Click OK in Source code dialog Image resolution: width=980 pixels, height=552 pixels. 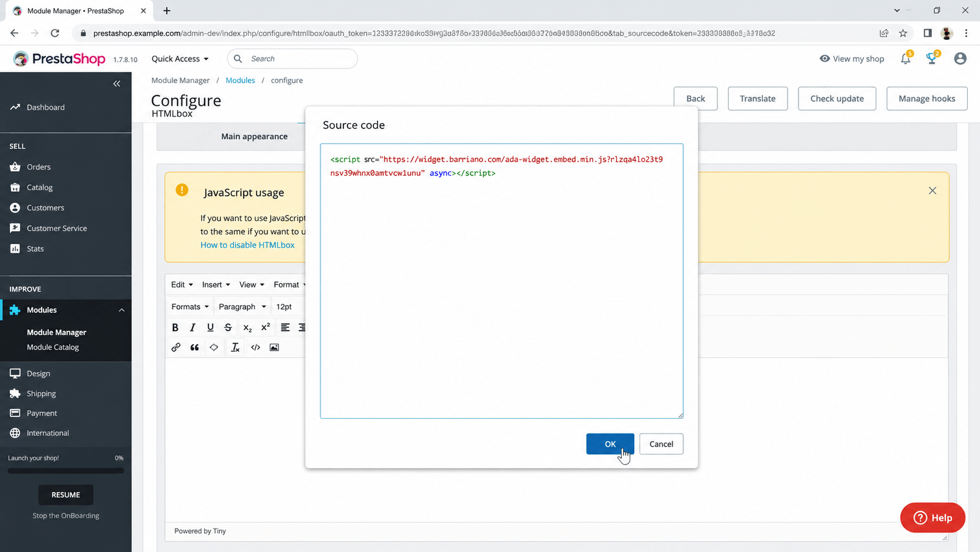pyautogui.click(x=610, y=444)
